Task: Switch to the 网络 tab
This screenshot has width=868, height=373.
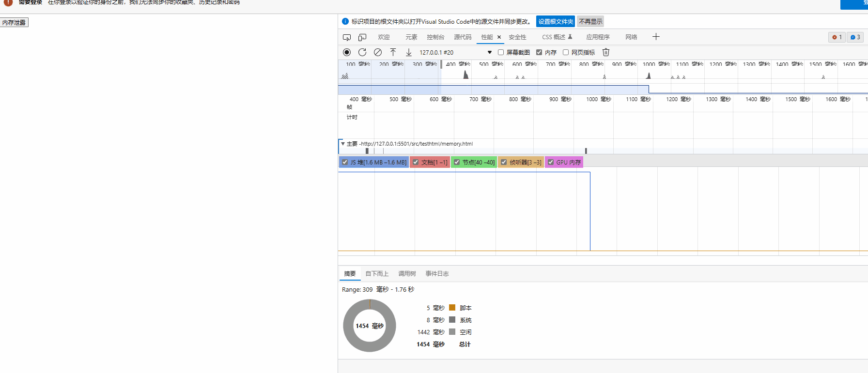Action: point(631,37)
